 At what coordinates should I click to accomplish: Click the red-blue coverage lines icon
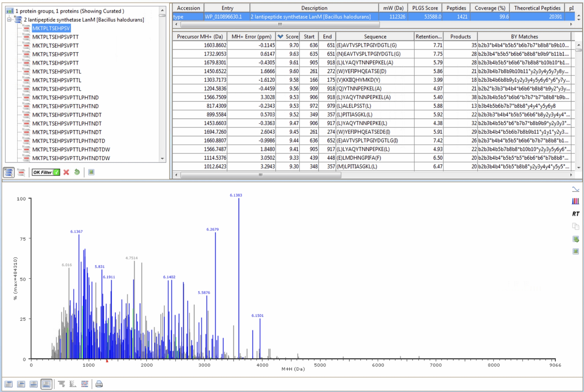pos(85,384)
